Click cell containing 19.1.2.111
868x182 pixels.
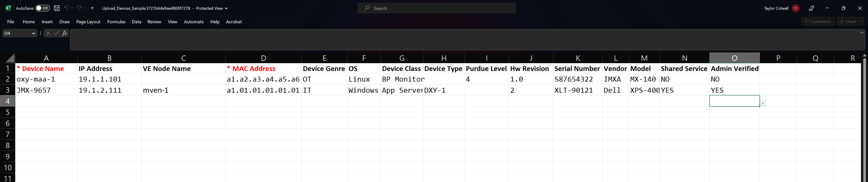pyautogui.click(x=109, y=90)
